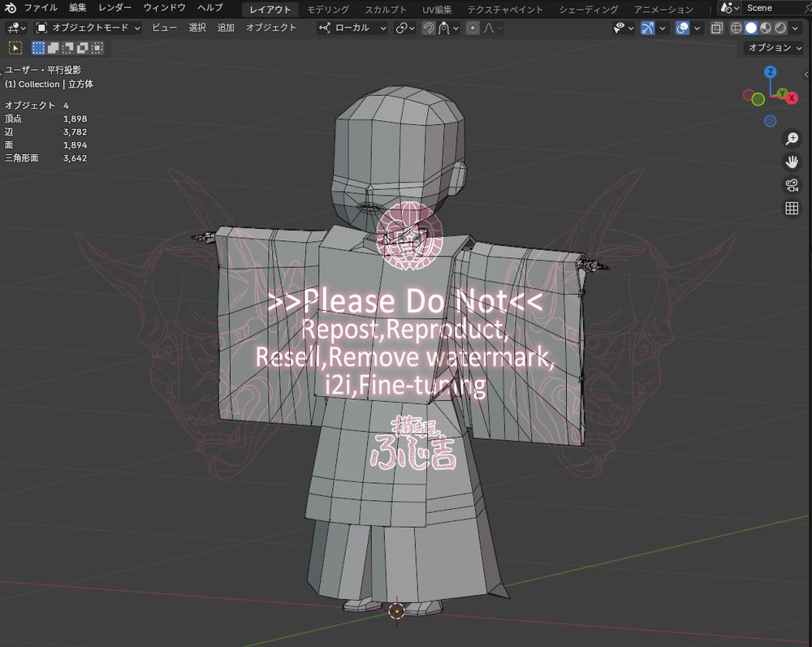This screenshot has width=812, height=647.
Task: Toggle snapping magnet icon
Action: coord(428,28)
